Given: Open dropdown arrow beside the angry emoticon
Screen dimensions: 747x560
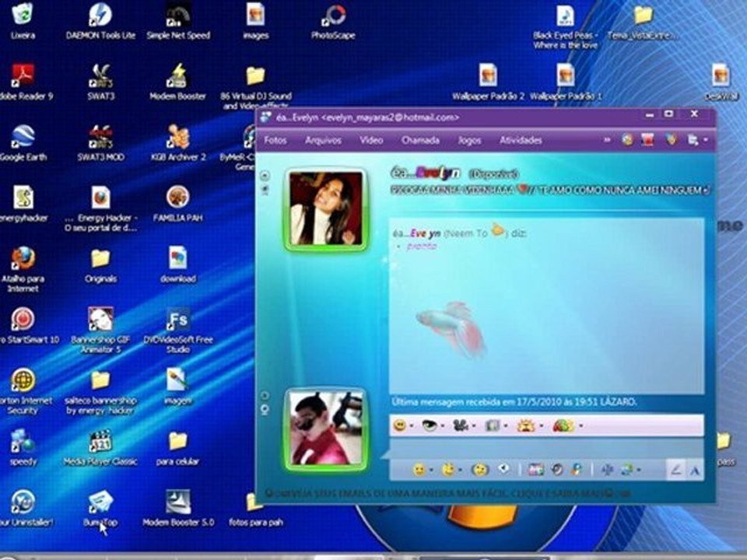Looking at the screenshot, I should (x=542, y=425).
